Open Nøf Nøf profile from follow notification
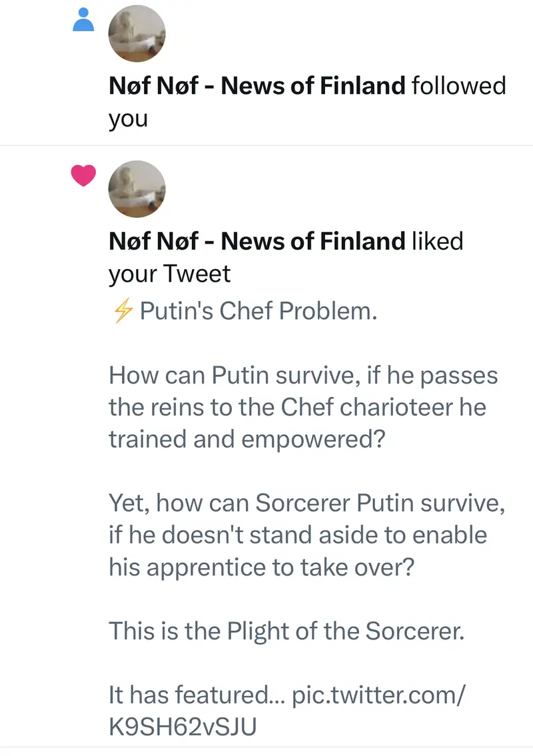This screenshot has width=533, height=756. (x=257, y=86)
